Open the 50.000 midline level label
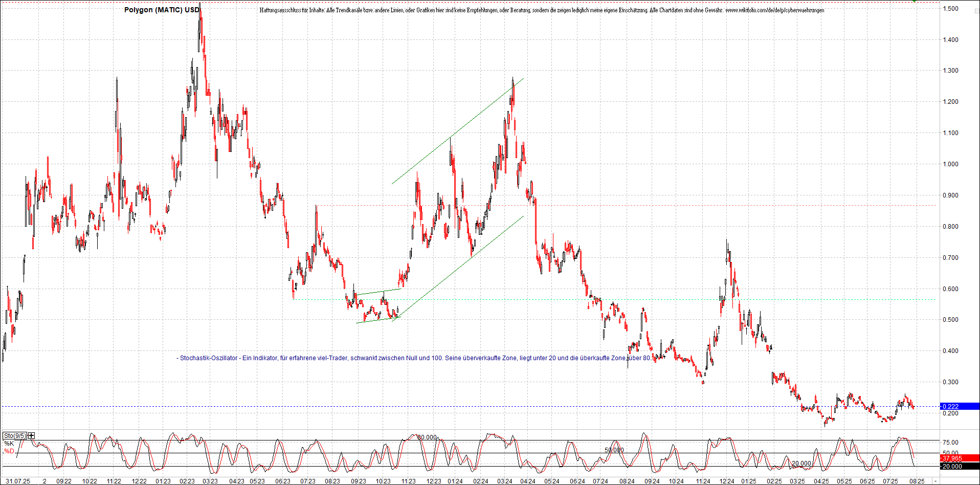 point(614,449)
